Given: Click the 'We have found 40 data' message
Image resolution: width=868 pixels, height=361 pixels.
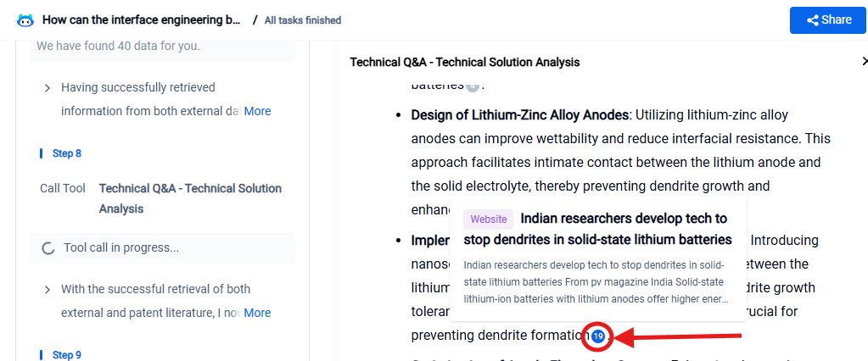Looking at the screenshot, I should [x=119, y=46].
